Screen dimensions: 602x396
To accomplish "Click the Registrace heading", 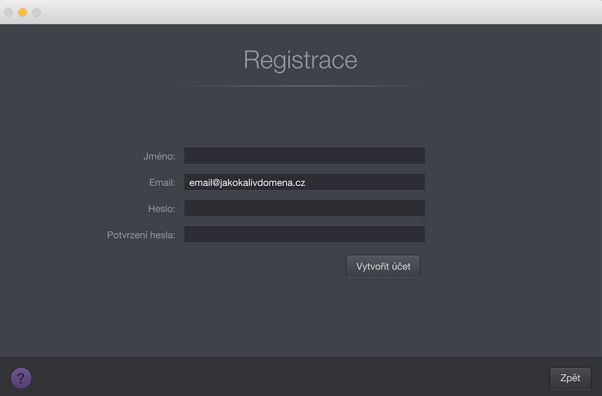I will point(301,60).
